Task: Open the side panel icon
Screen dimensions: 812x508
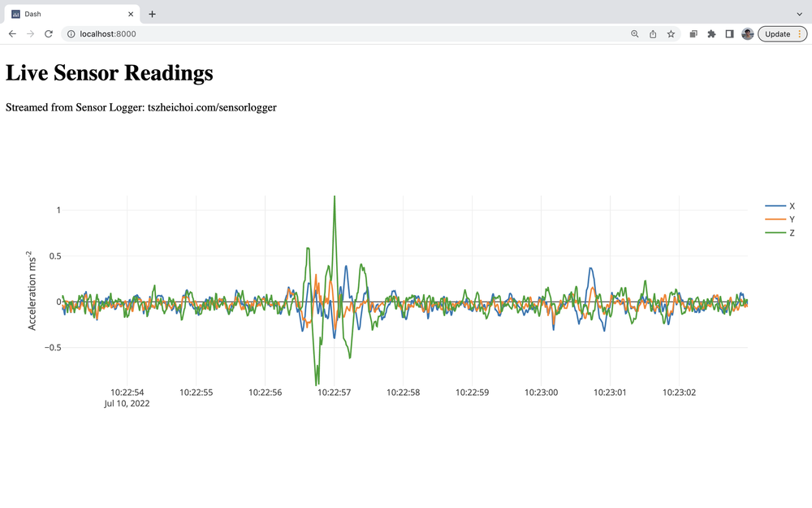Action: pos(729,34)
